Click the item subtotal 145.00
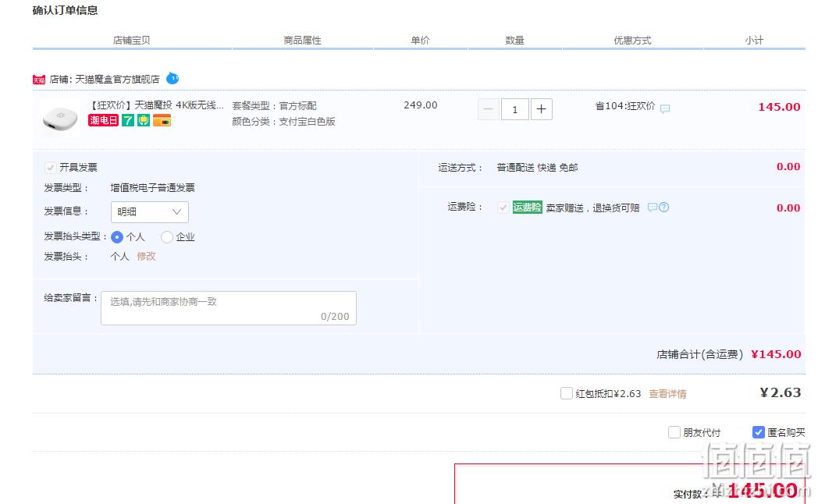 pyautogui.click(x=780, y=107)
